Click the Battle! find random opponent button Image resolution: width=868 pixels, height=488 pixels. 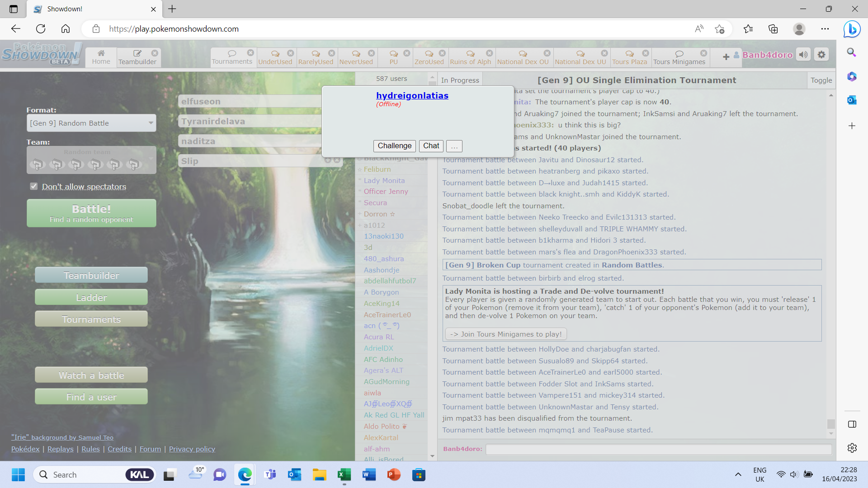point(91,213)
